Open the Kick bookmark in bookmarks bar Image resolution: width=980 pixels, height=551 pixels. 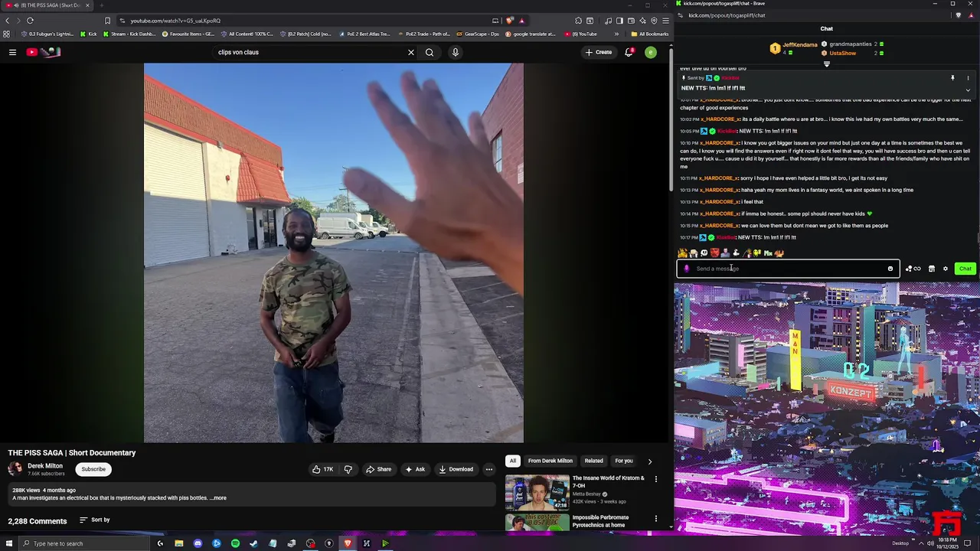[x=89, y=34]
